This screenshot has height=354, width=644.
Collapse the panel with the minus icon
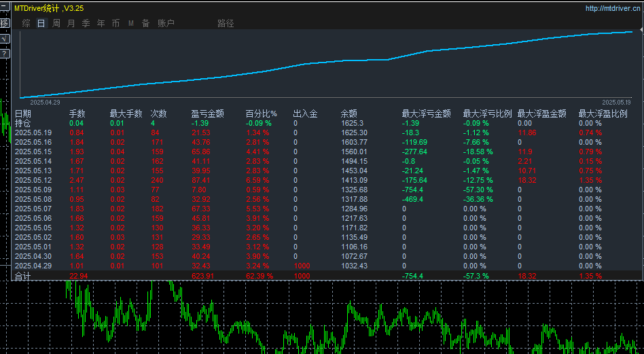pos(4,7)
